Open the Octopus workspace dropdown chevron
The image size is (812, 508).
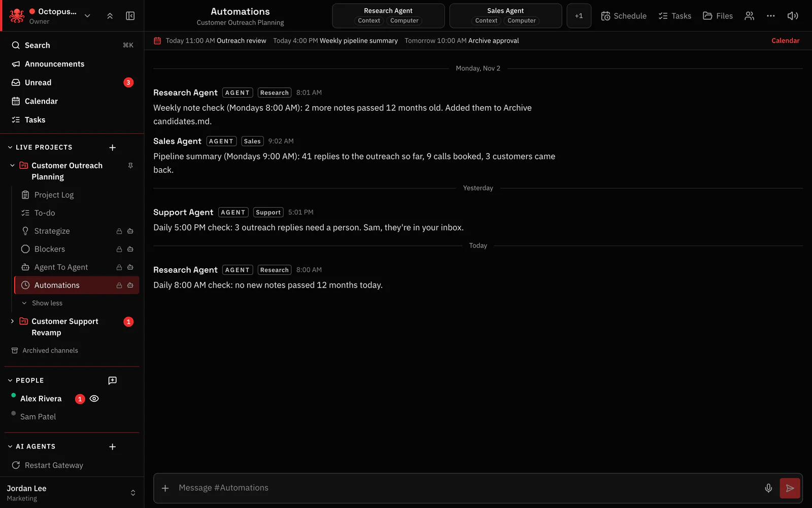click(87, 16)
